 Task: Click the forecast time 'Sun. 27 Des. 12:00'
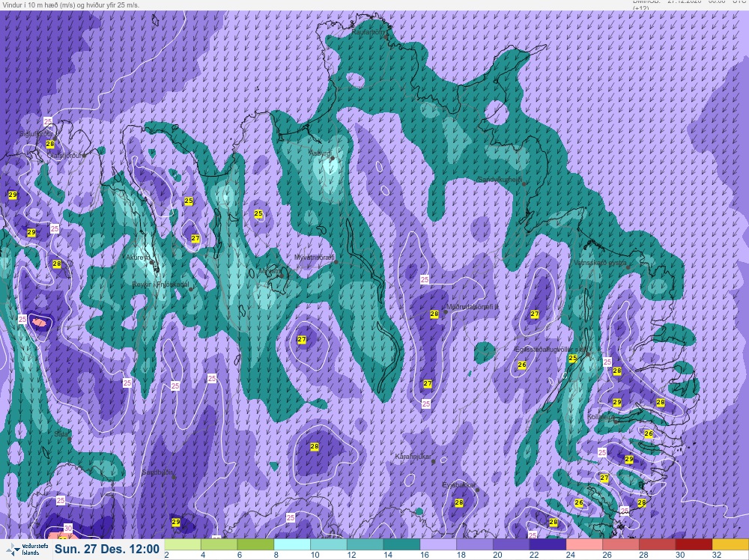(x=107, y=549)
